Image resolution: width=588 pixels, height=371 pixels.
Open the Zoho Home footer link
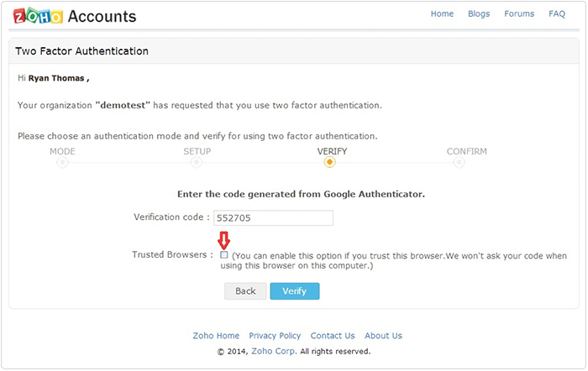pyautogui.click(x=216, y=336)
